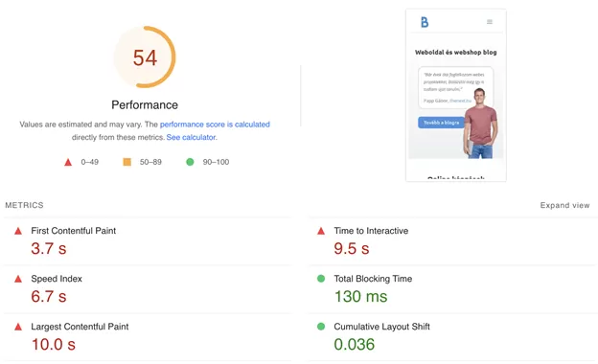Click the Largest Contentful Paint label
Image resolution: width=598 pixels, height=364 pixels.
click(80, 327)
